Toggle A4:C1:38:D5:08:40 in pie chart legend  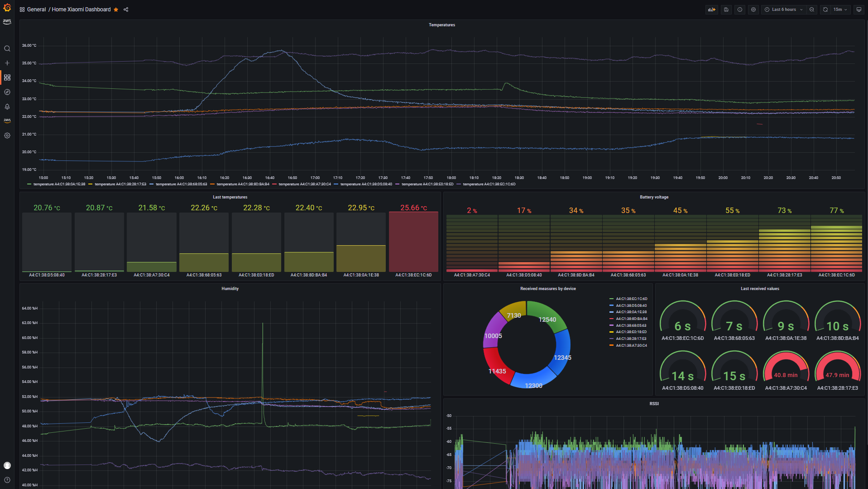[x=631, y=305]
